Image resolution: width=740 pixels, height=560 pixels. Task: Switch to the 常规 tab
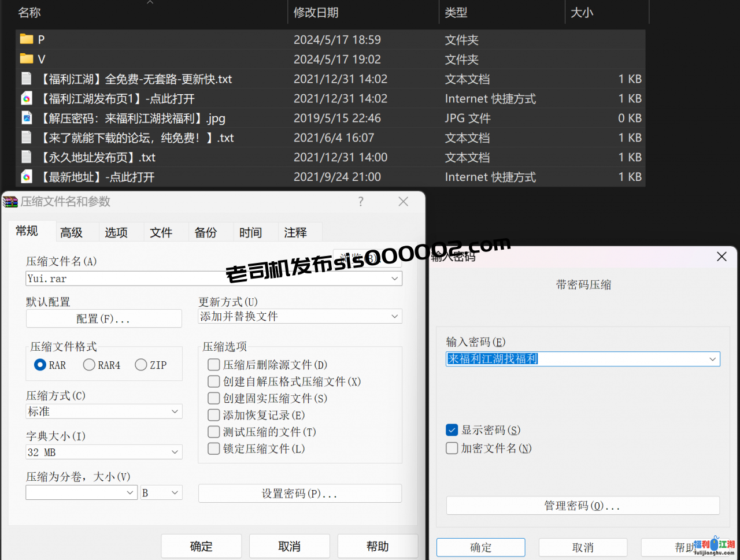tap(27, 231)
